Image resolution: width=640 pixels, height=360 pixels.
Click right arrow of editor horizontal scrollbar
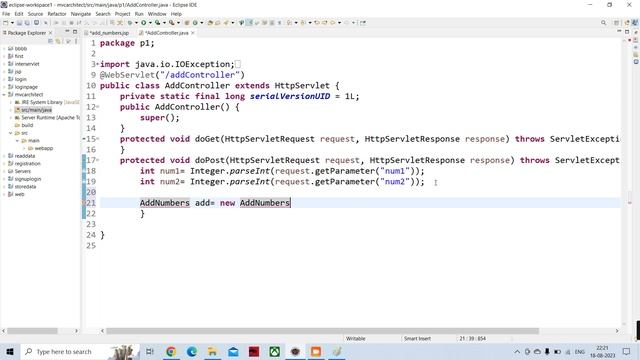[x=617, y=331]
